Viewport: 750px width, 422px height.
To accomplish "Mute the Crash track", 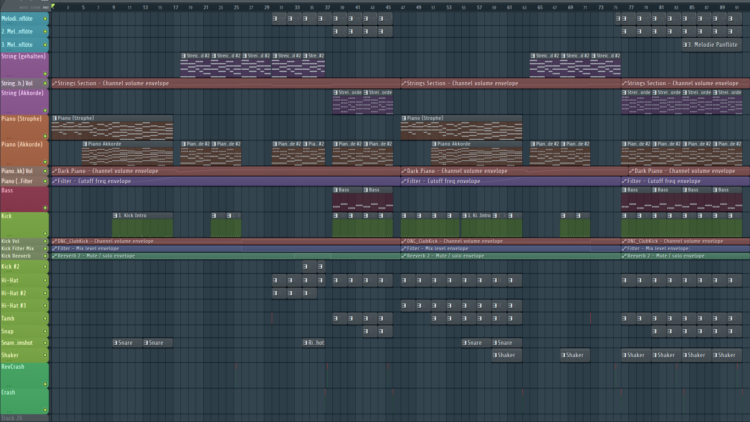I will coord(45,410).
